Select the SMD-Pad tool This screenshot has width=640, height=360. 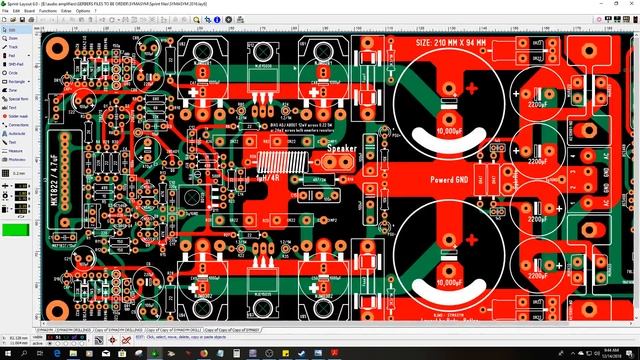pyautogui.click(x=12, y=64)
